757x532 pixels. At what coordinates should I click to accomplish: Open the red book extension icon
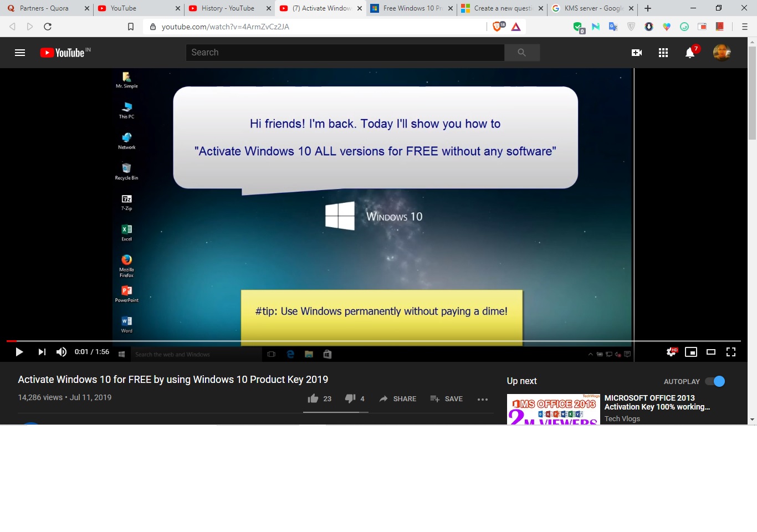pos(720,27)
